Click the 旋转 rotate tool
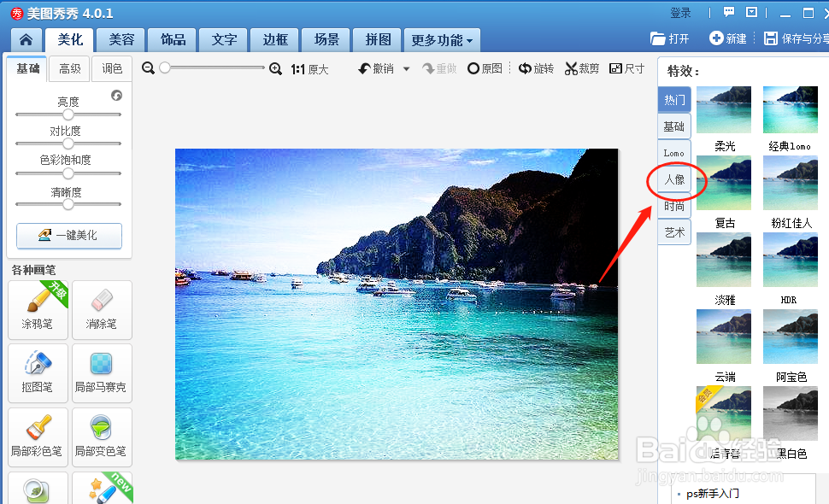 point(536,68)
